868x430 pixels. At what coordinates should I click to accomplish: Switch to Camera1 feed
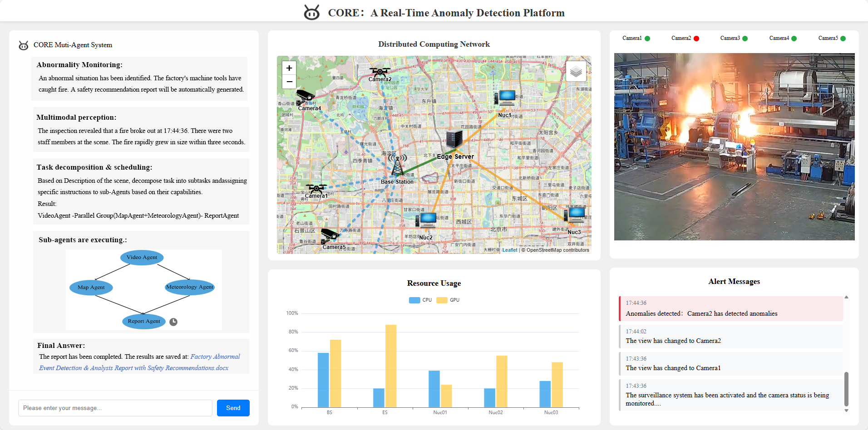point(636,39)
